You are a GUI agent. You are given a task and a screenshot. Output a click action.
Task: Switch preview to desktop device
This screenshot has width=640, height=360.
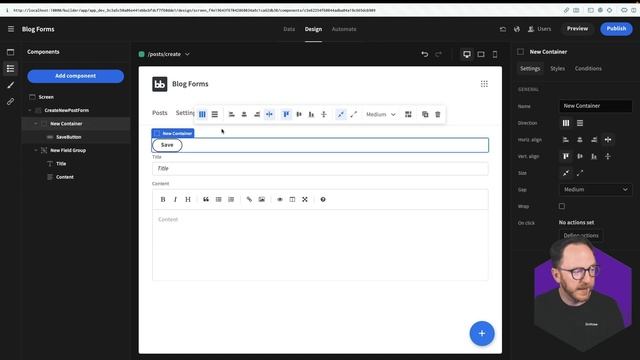(467, 54)
